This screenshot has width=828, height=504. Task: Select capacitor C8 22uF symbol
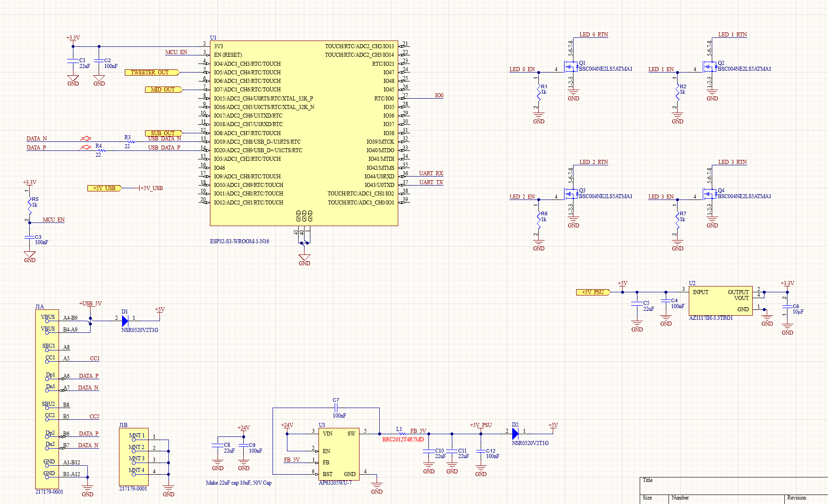coord(218,445)
